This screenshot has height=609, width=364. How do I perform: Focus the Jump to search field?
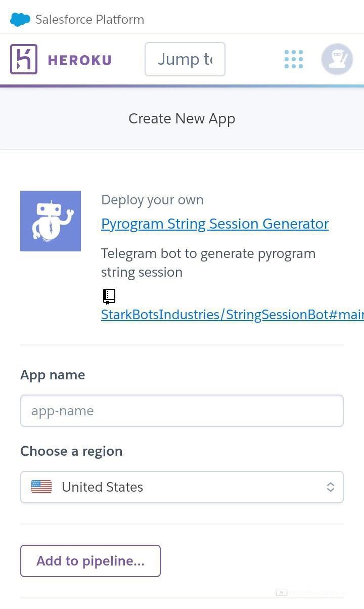pos(185,59)
